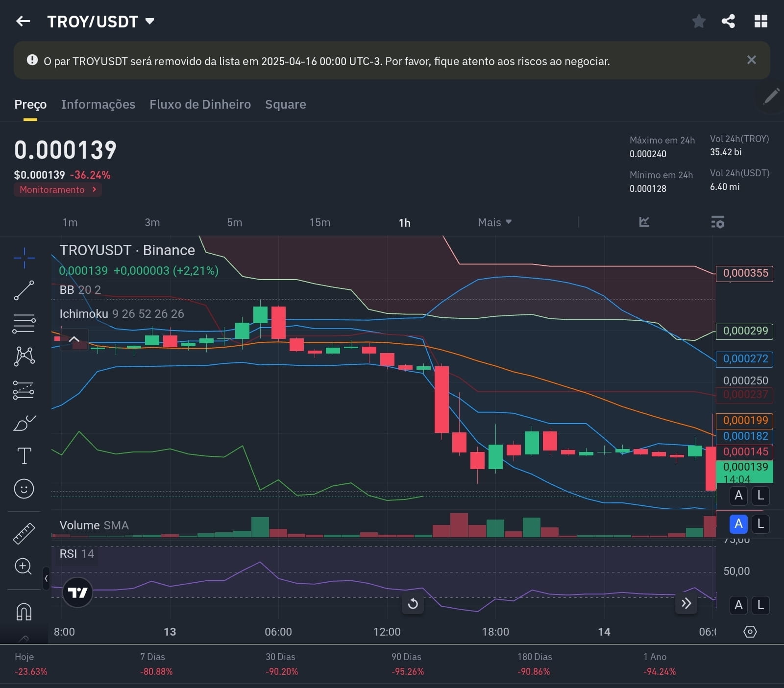Choose the 5m interval
Image resolution: width=784 pixels, height=688 pixels.
(x=234, y=222)
